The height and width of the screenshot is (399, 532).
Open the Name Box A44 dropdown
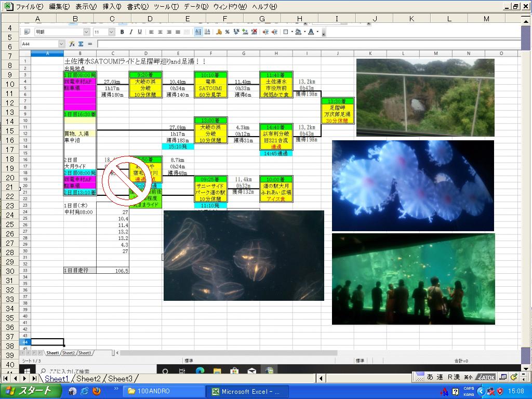(61, 44)
